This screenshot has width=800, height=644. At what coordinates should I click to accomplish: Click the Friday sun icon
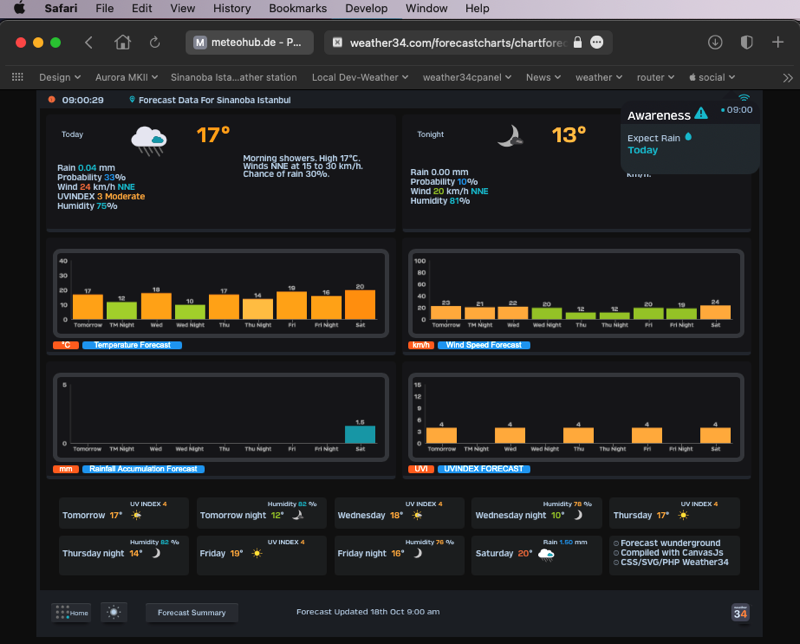coord(257,553)
